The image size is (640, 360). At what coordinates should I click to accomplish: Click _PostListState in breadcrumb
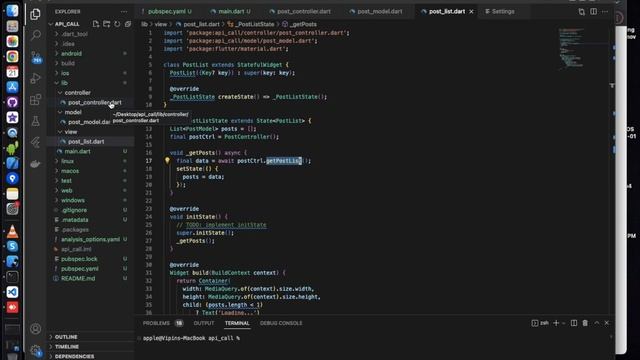[256, 24]
